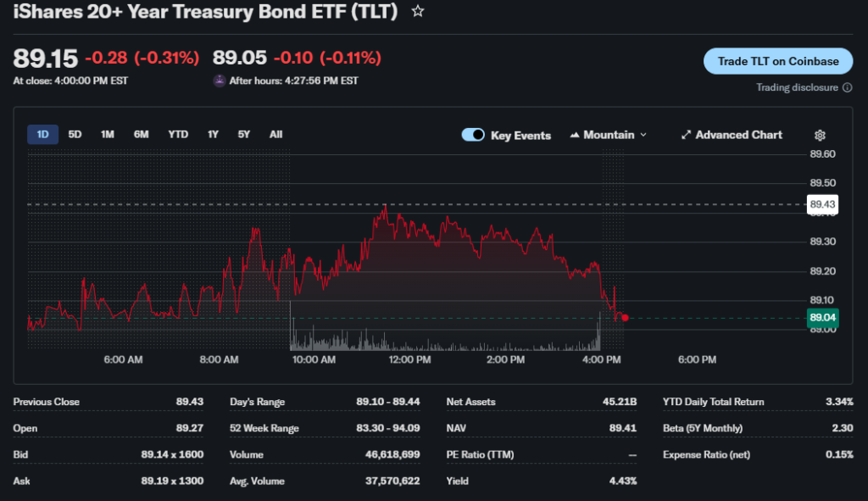Show the All time range
The width and height of the screenshot is (868, 501).
click(x=275, y=135)
